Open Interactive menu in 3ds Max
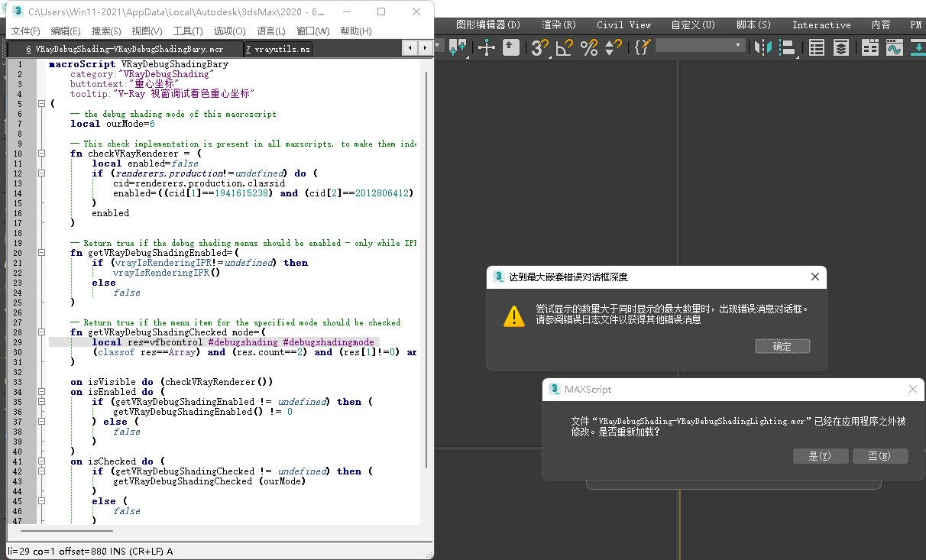Viewport: 926px width, 560px height. click(821, 25)
